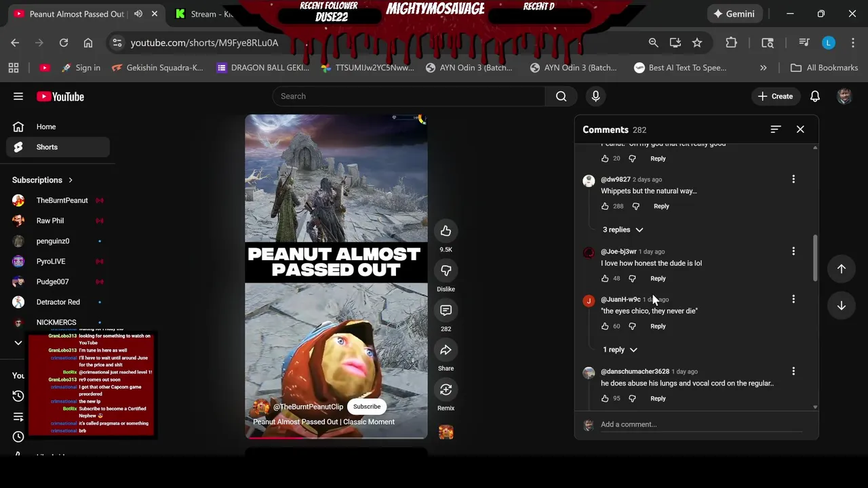The width and height of the screenshot is (868, 488).
Task: Like the Peanut Almost Passed Out short
Action: (x=446, y=231)
